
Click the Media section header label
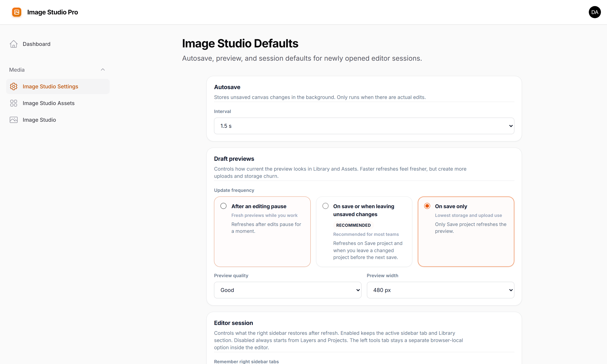coord(17,70)
